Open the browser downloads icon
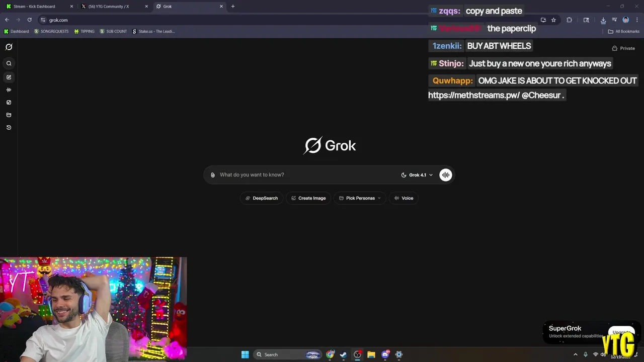Viewport: 644px width, 362px height. pyautogui.click(x=603, y=20)
